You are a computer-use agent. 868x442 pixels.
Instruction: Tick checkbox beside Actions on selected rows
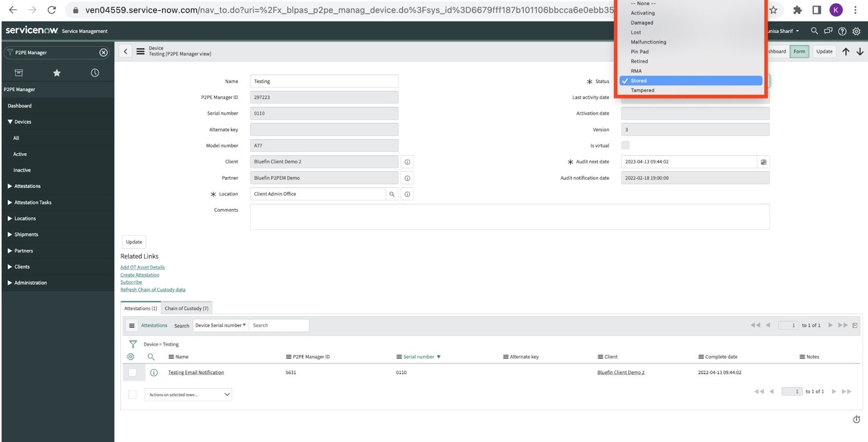[132, 395]
